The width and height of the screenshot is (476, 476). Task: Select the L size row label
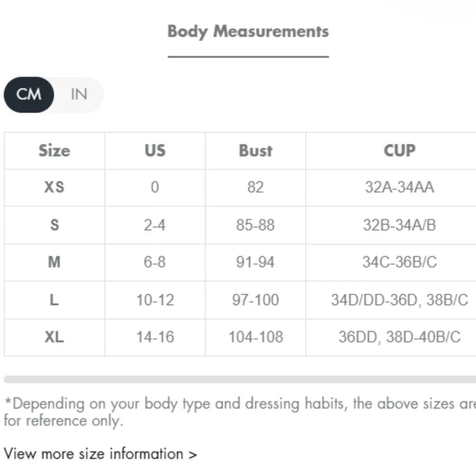click(54, 300)
